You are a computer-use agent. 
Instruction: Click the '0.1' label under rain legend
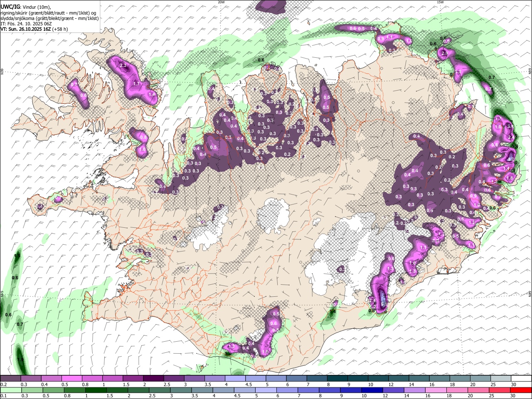(3, 396)
